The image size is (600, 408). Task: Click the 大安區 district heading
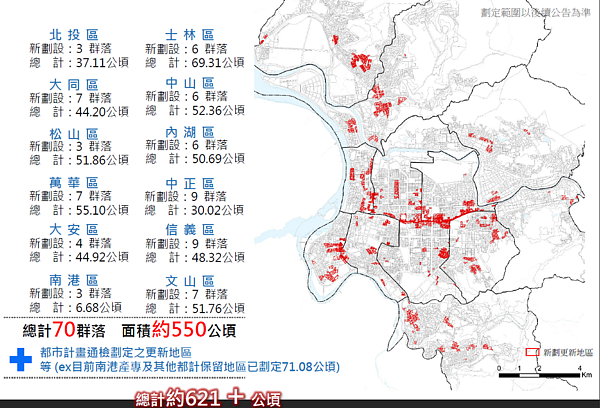click(74, 230)
